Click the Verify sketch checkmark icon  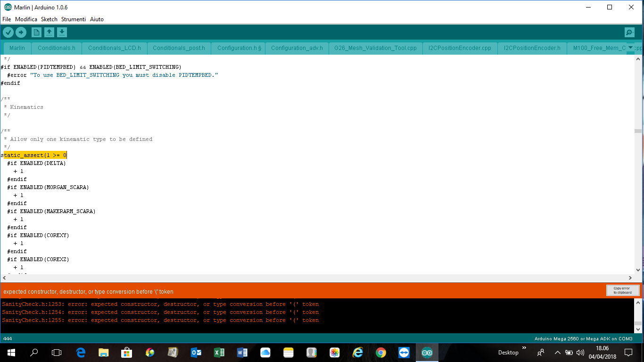tap(8, 32)
